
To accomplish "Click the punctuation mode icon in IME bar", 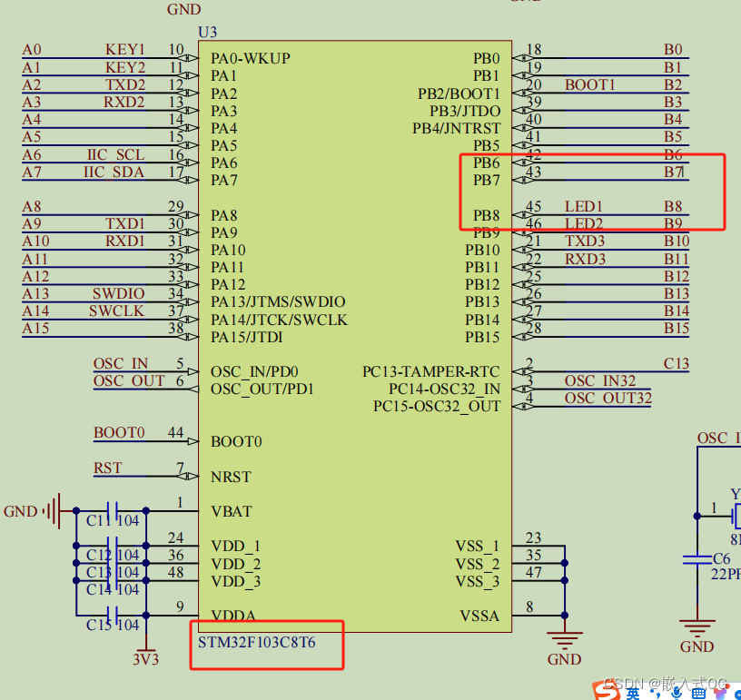I will pos(655,694).
